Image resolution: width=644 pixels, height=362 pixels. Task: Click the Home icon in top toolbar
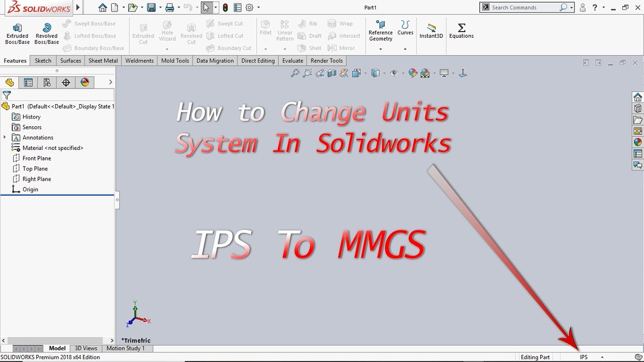(x=103, y=8)
